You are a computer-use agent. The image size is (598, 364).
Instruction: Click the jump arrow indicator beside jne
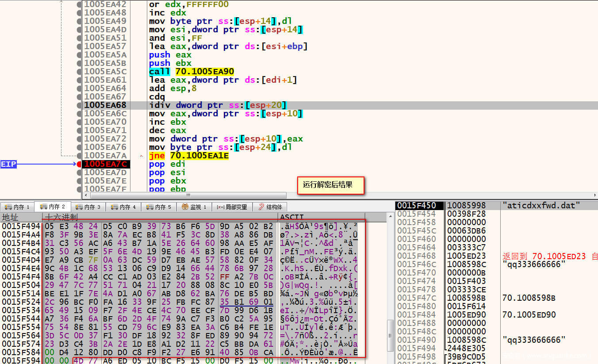(x=141, y=156)
